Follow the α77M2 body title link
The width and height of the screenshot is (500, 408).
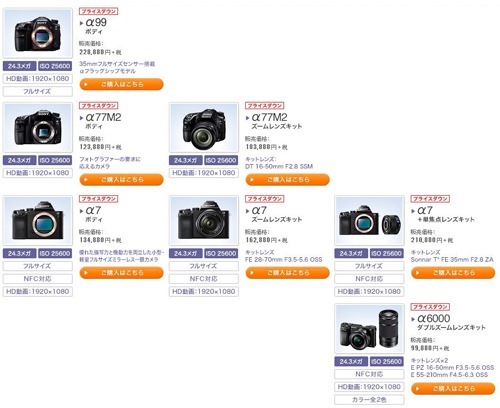101,117
